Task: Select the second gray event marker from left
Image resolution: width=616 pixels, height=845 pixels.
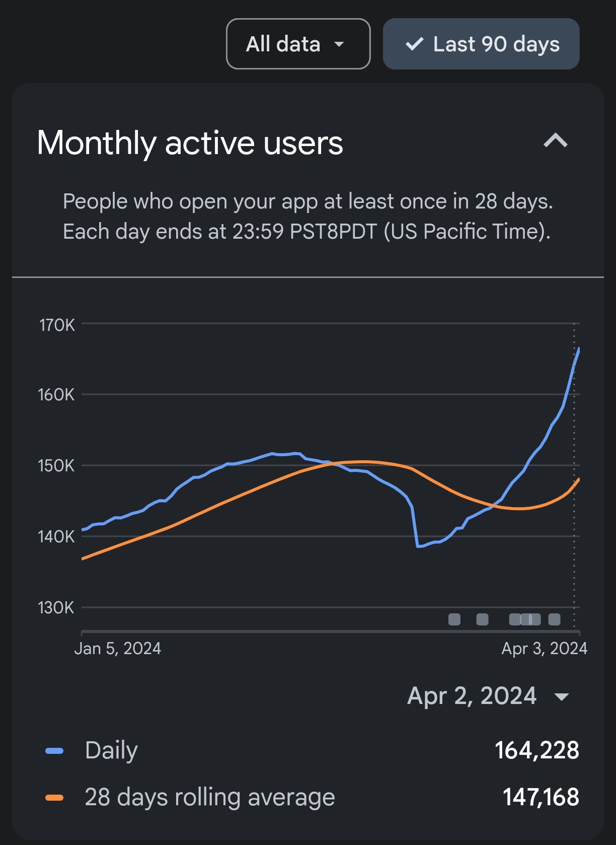Action: tap(482, 619)
